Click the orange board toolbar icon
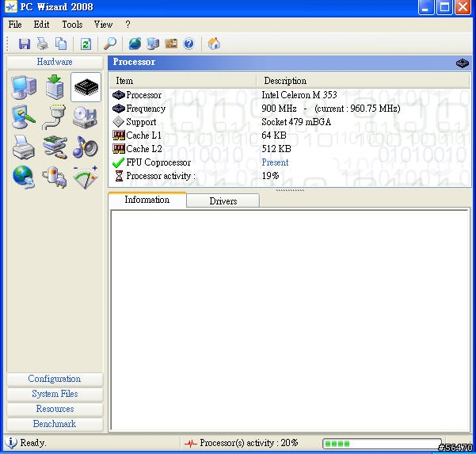Viewport: 476px width, 454px height. (x=171, y=44)
